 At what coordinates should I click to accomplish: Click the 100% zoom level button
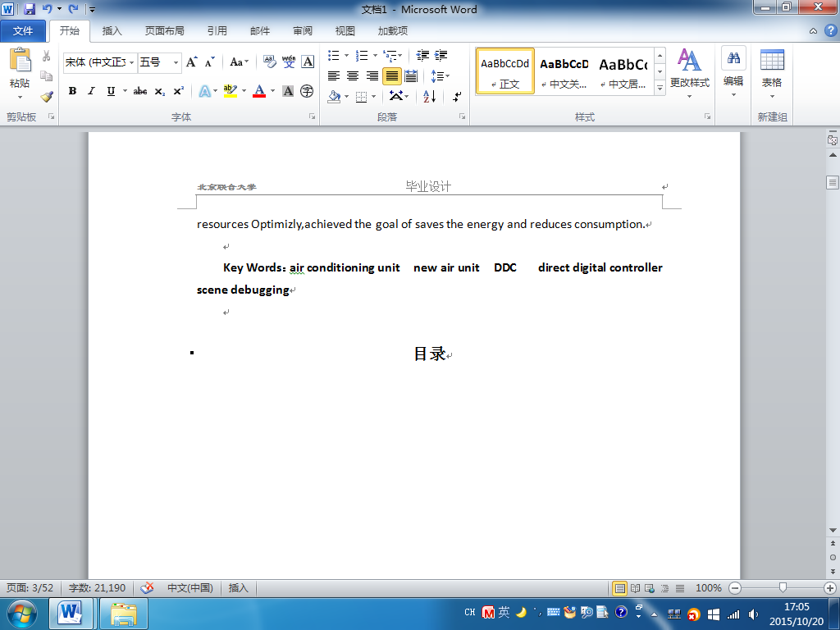[708, 588]
